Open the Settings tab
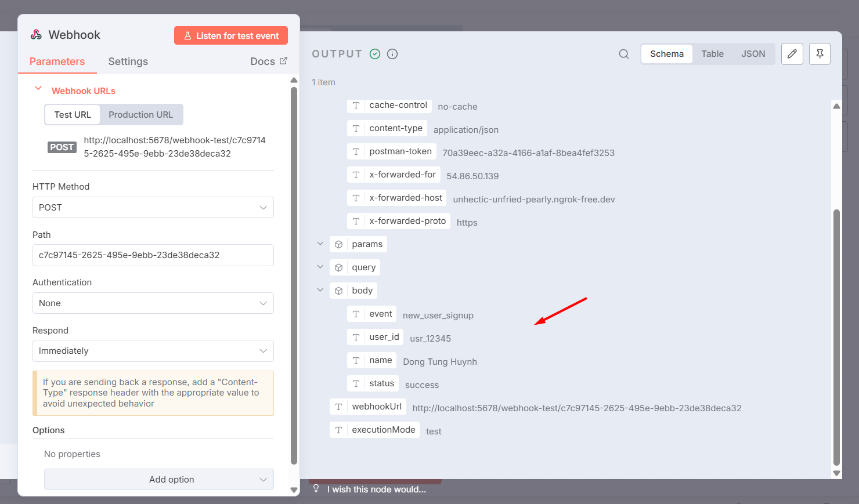The width and height of the screenshot is (859, 504). pos(128,61)
